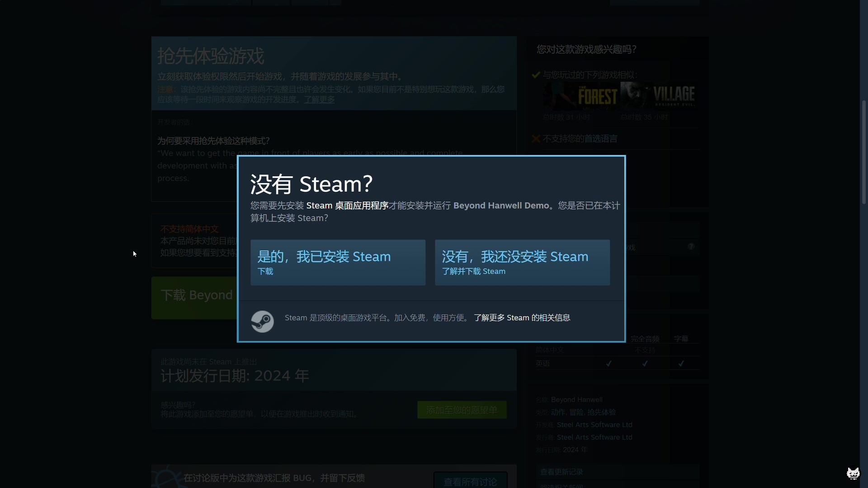This screenshot has width=868, height=488.
Task: Click the "没有 Steam?" dialog heading
Action: (x=311, y=184)
